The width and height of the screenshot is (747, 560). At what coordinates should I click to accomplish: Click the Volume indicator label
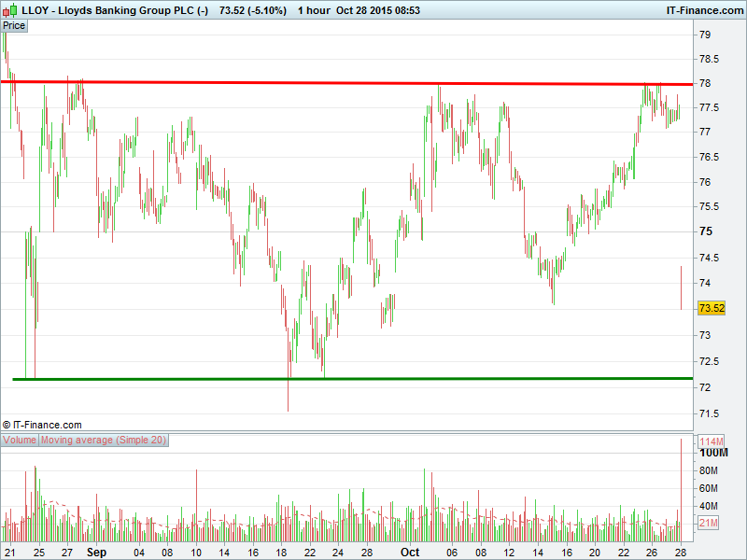[x=20, y=440]
